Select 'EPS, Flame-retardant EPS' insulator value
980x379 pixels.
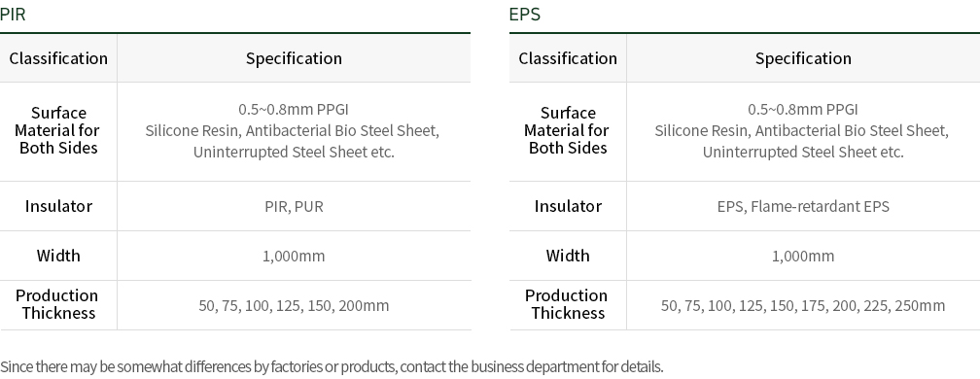[803, 207]
